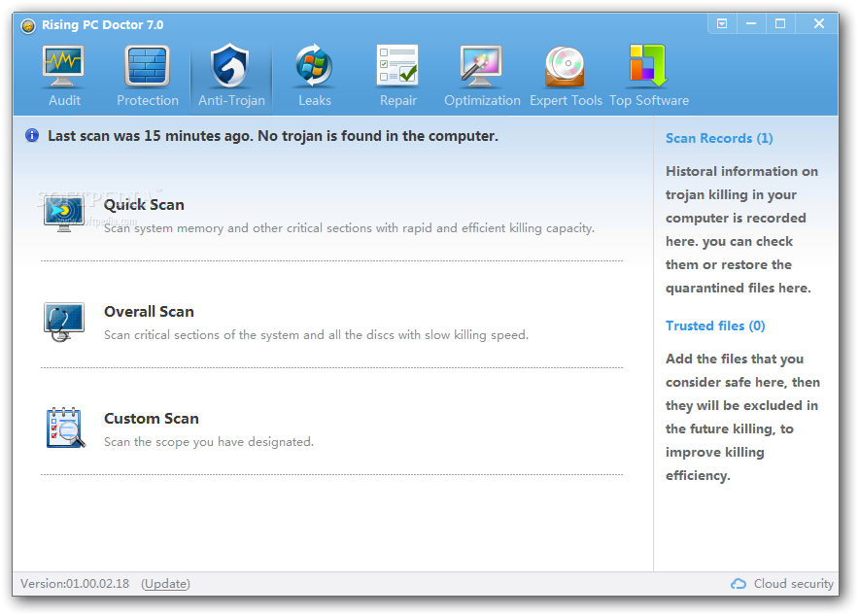Select the Anti-Trojan shield icon

click(x=230, y=66)
